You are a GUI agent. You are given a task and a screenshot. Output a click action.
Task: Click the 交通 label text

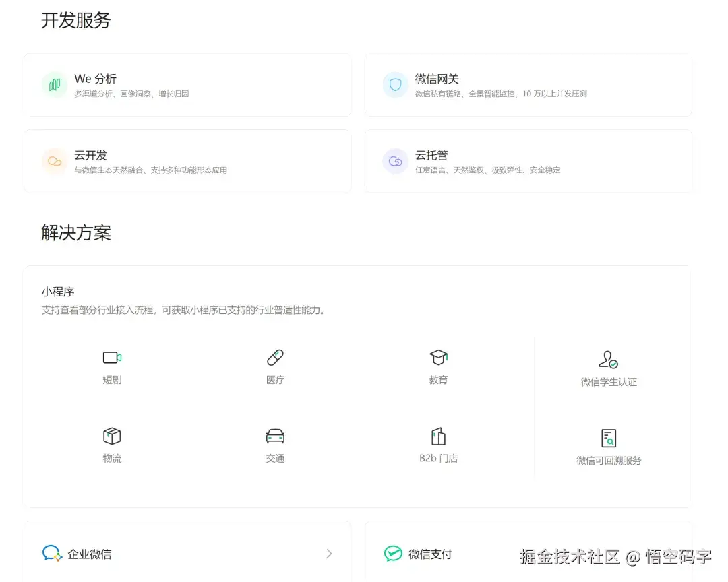click(x=275, y=459)
